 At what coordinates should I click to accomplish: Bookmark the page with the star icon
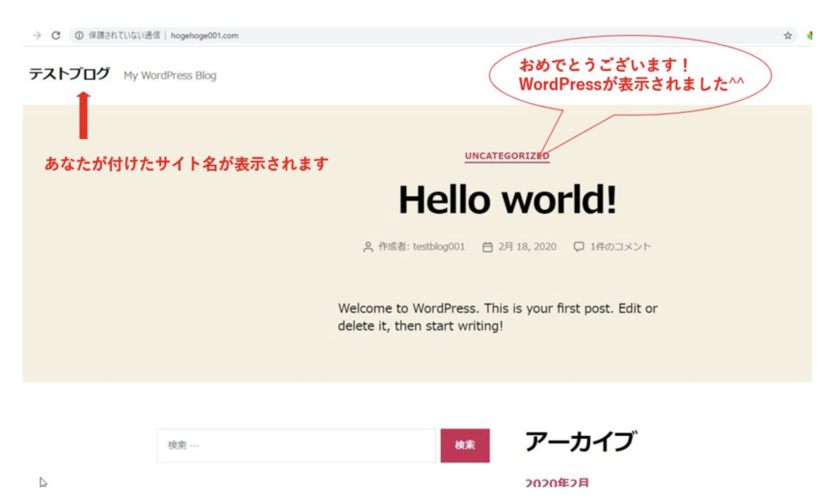(x=788, y=36)
